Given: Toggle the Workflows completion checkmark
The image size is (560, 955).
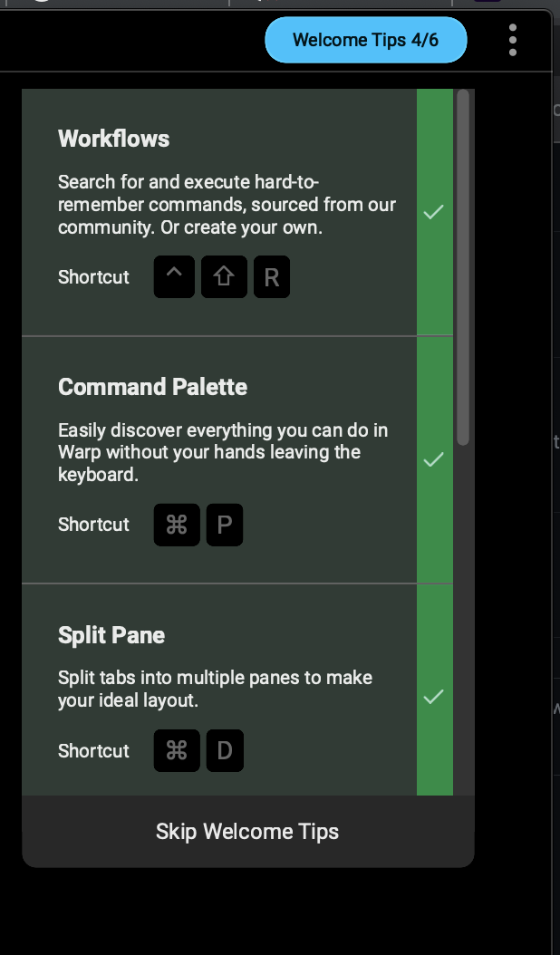Looking at the screenshot, I should pyautogui.click(x=434, y=212).
